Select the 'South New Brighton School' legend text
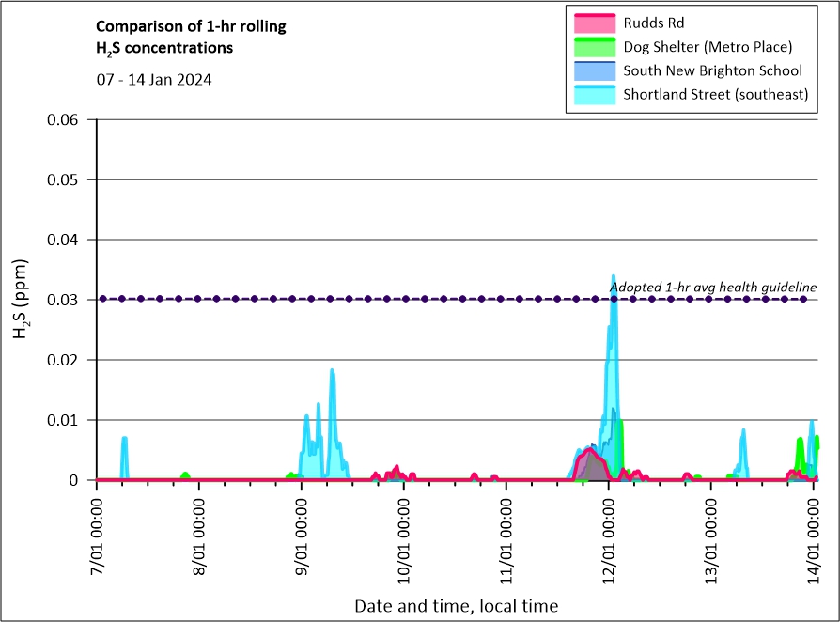The image size is (840, 622). coord(712,70)
